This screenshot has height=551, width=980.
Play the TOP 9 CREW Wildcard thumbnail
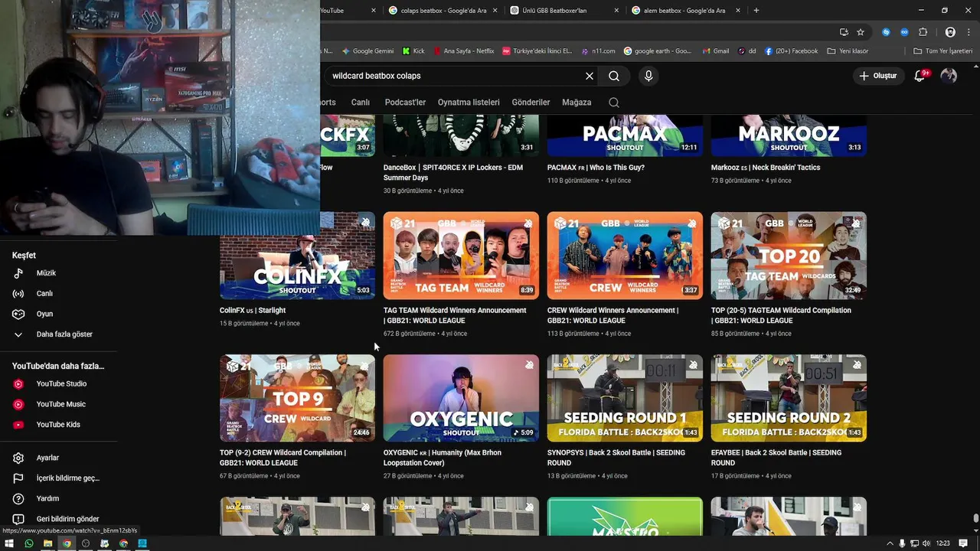297,398
